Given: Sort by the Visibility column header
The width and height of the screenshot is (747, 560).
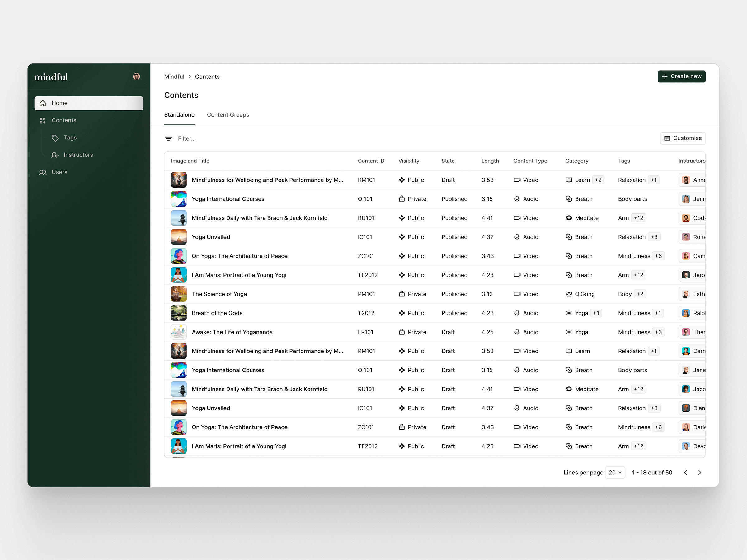Looking at the screenshot, I should 409,161.
